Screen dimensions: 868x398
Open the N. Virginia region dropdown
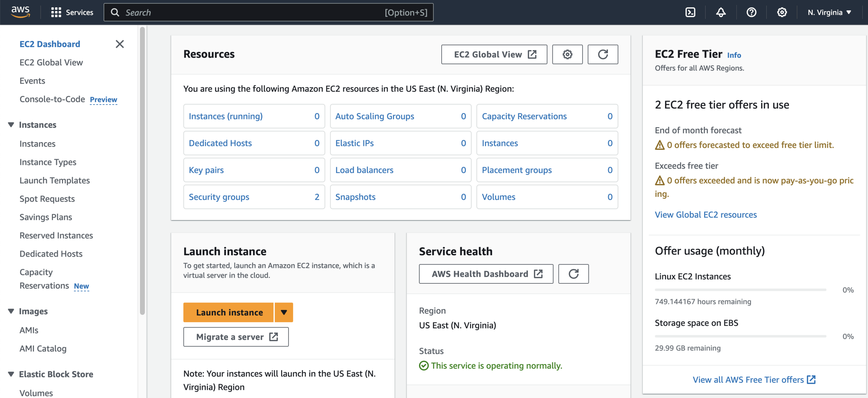coord(829,13)
